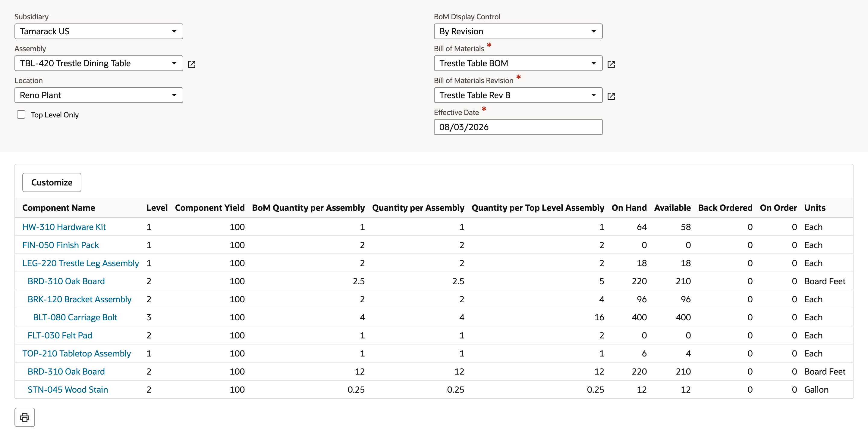Open the Bill of Materials record icon
The image size is (868, 442).
tap(611, 64)
